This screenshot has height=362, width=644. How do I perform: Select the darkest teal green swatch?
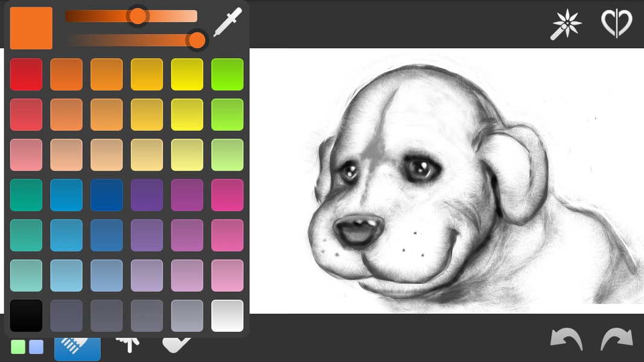coord(26,195)
